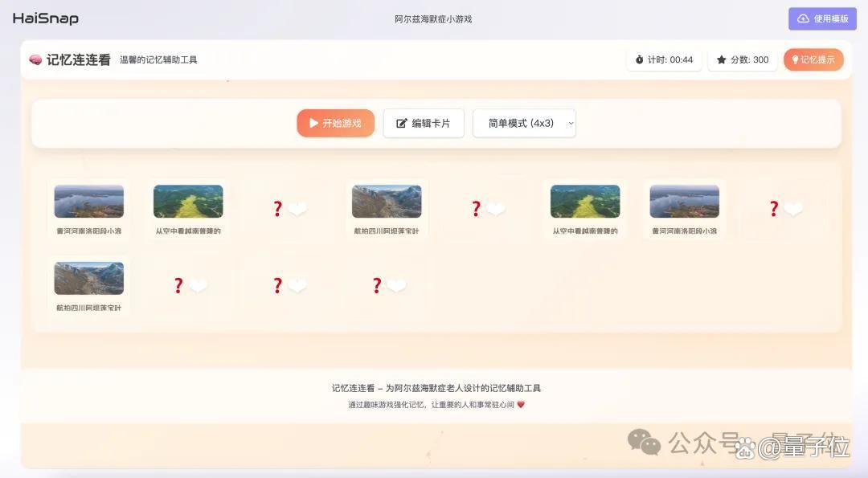Screen dimensions: 868x478
Task: Click the cloud icon on 使用模版
Action: point(803,18)
